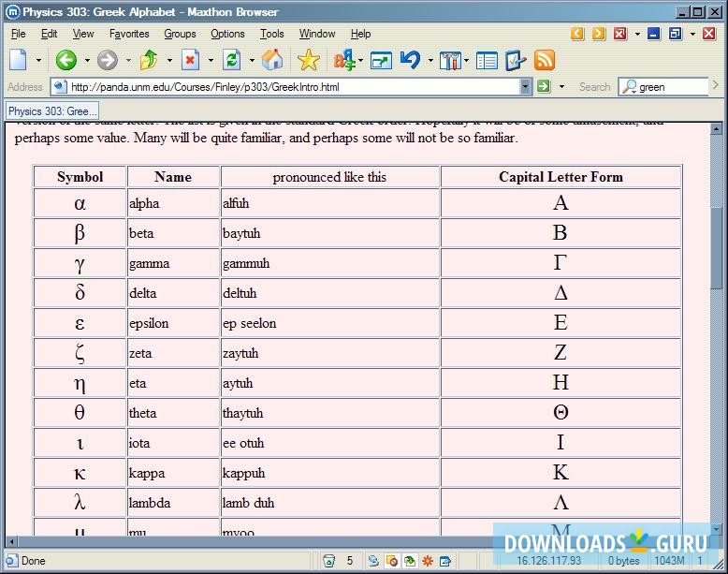Click the red close-tab X icon in menu bar
The height and width of the screenshot is (574, 728).
pos(620,34)
